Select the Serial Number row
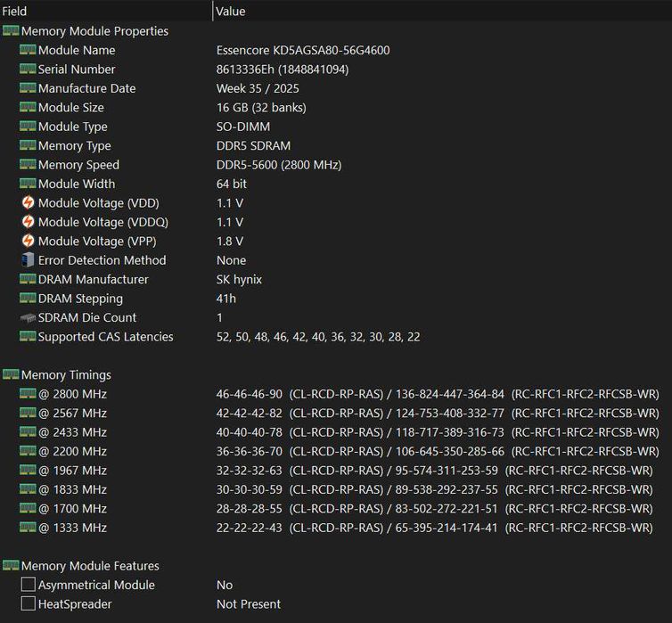Screen dimensions: 672x623 coord(77,70)
